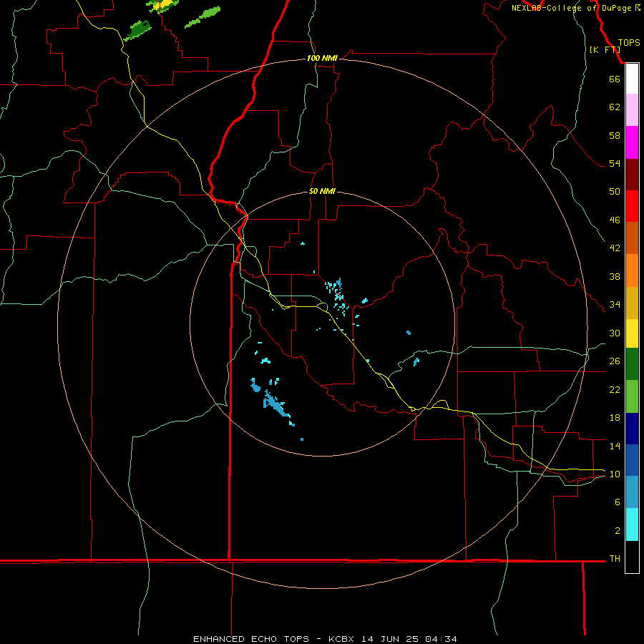Click the bright yellow legend swatch
The height and width of the screenshot is (644, 644).
click(632, 333)
